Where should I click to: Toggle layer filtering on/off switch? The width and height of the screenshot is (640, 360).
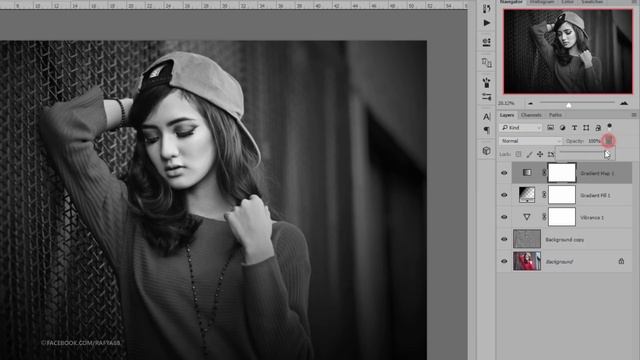tap(609, 127)
